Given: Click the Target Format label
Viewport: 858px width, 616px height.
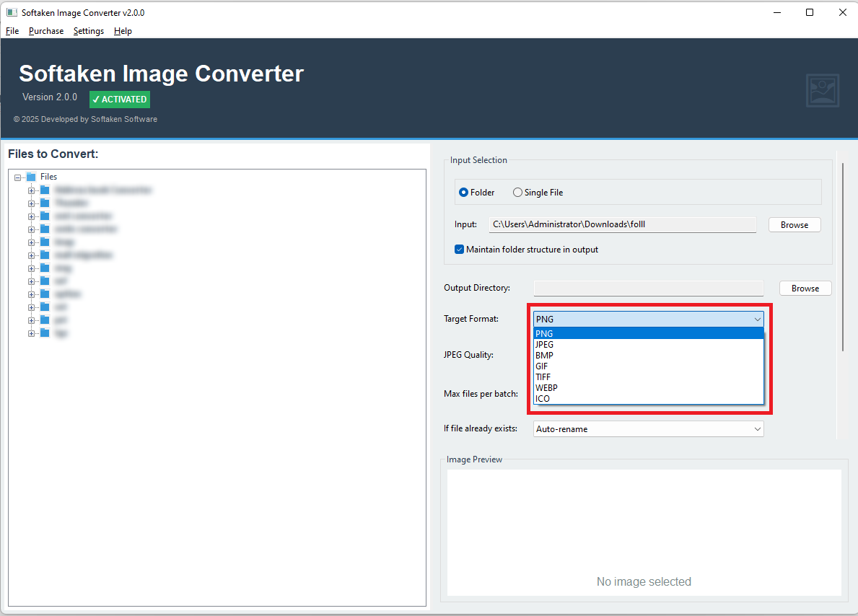Looking at the screenshot, I should [x=471, y=319].
